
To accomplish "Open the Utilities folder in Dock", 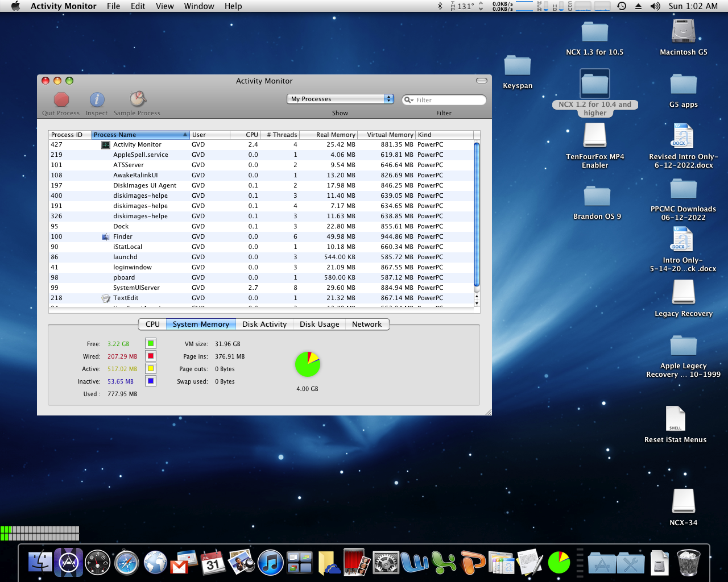I will 630,563.
